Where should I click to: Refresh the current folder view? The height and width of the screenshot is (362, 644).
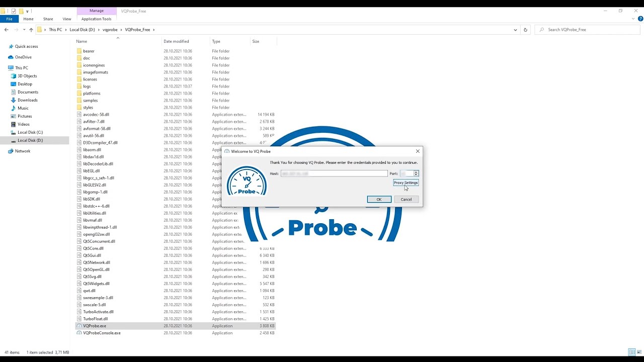tap(525, 30)
